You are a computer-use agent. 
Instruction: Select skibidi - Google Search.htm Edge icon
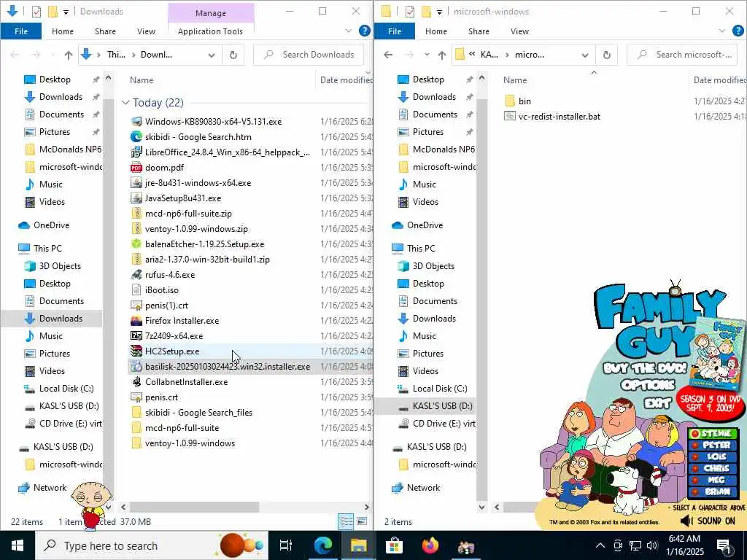click(x=136, y=136)
